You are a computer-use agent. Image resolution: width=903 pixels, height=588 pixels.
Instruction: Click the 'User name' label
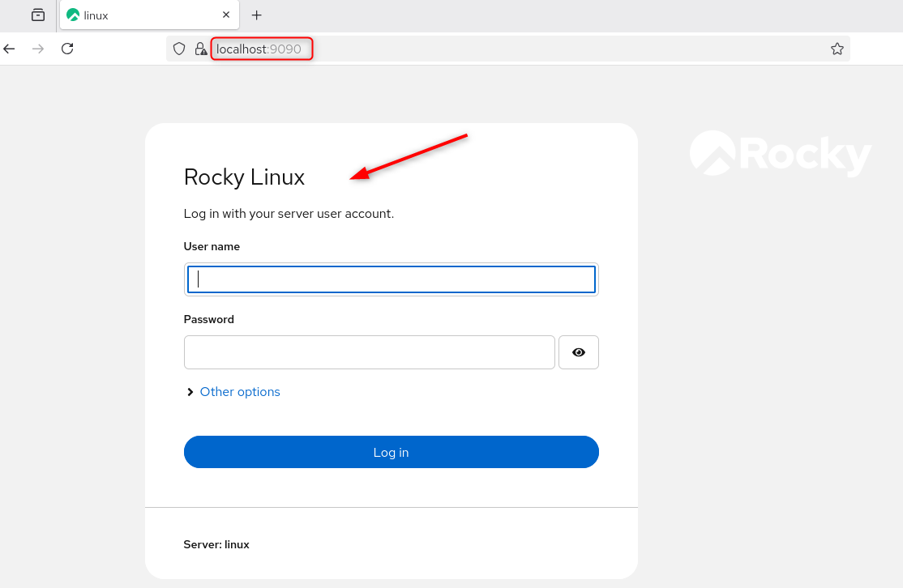(x=212, y=247)
